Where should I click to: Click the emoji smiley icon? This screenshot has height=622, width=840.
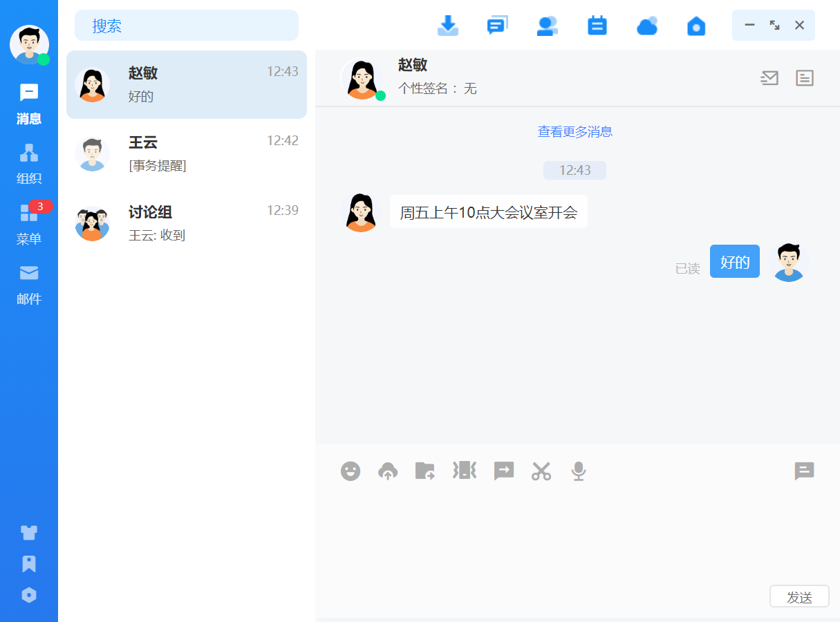pyautogui.click(x=351, y=471)
